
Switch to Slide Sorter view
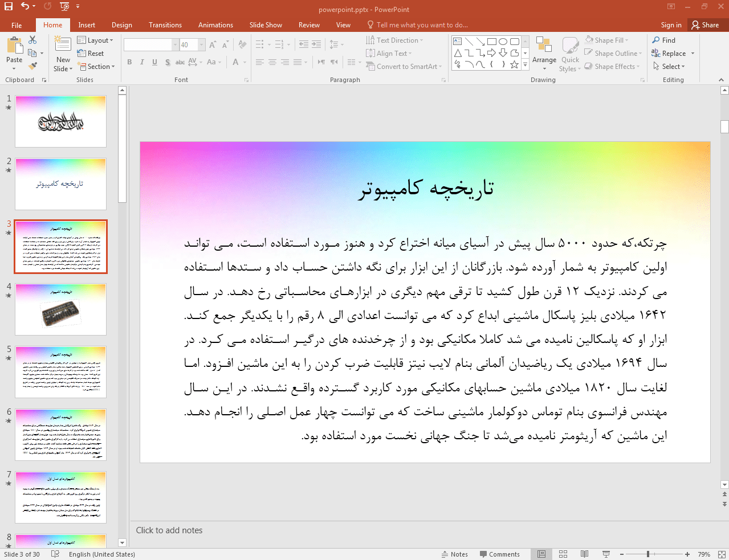pos(563,554)
